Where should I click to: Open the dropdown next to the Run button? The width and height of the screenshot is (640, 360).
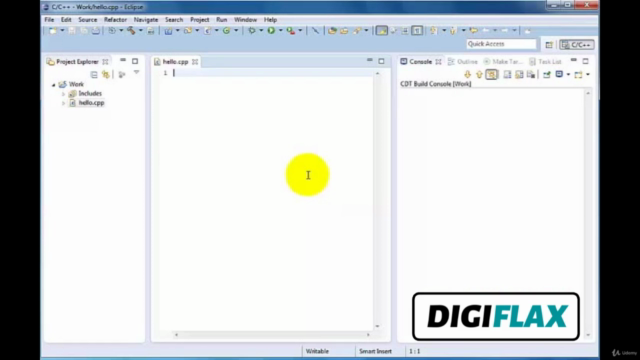[x=280, y=31]
